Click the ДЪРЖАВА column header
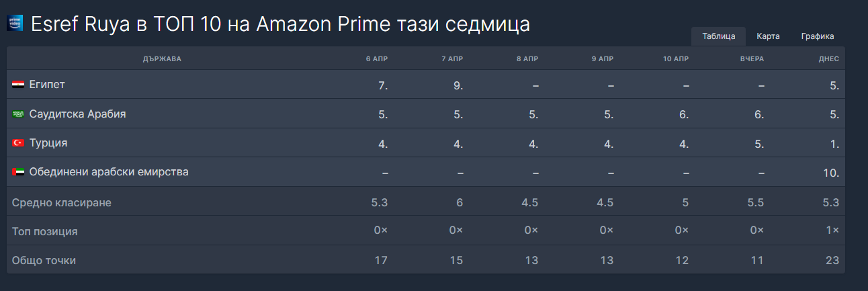 coord(162,59)
